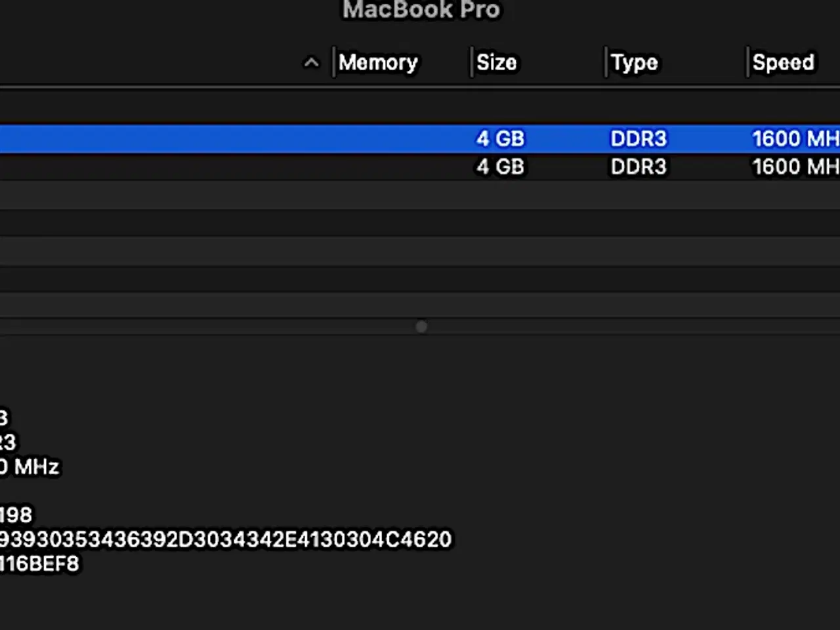Click the sort direction chevron in the header
The image size is (840, 630).
(311, 63)
